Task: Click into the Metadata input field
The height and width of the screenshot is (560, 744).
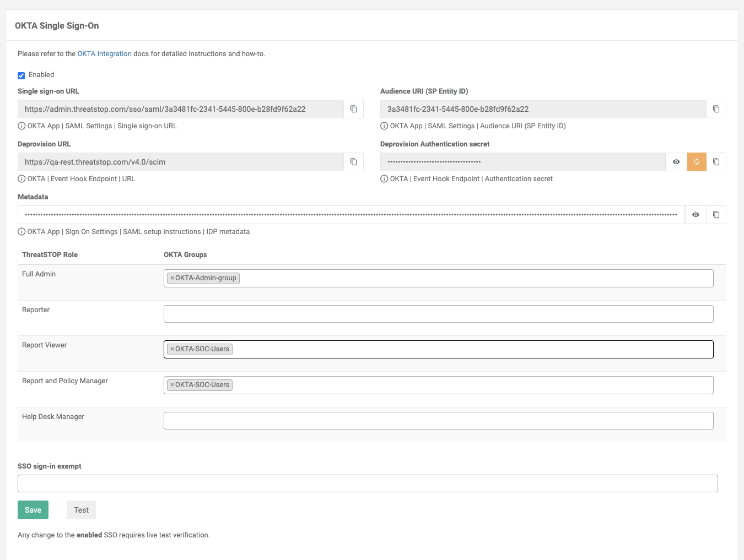Action: click(x=351, y=215)
